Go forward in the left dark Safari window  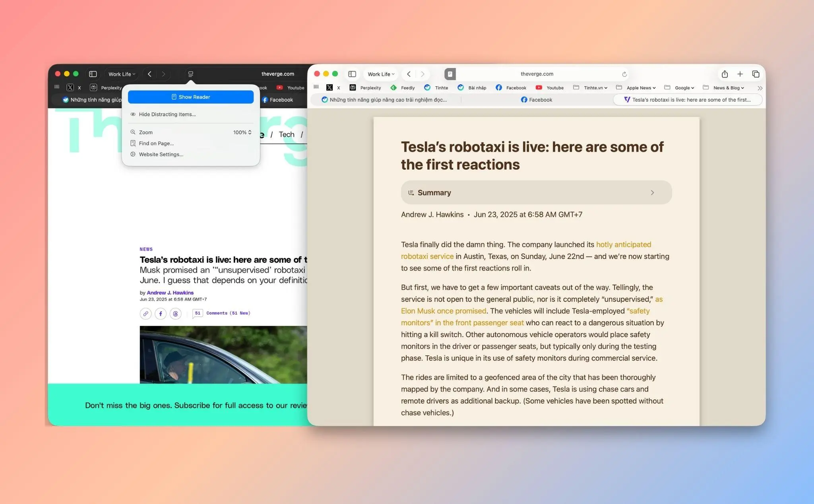click(x=163, y=74)
